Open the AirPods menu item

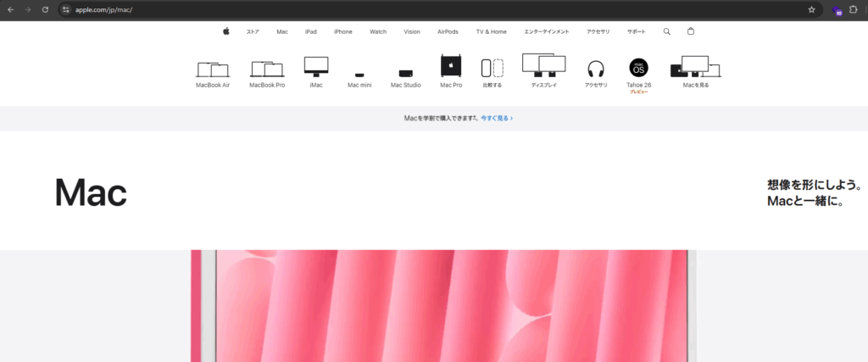pos(448,31)
